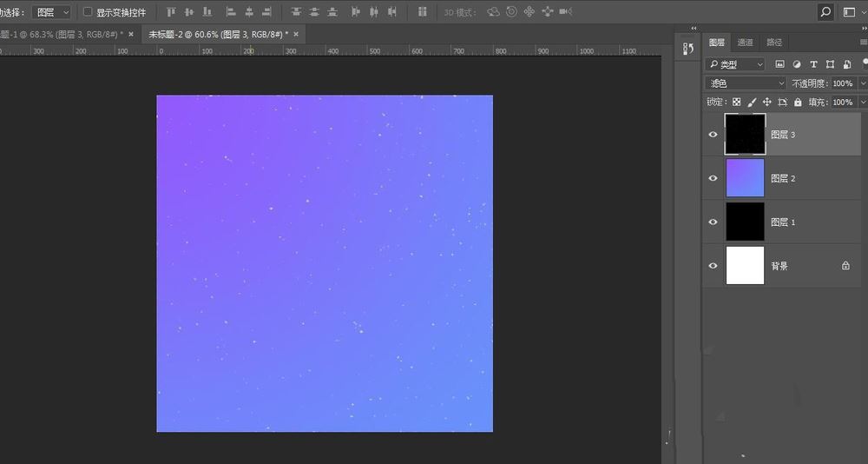This screenshot has width=868, height=464.
Task: Expand the workspace switcher chevron
Action: click(x=864, y=12)
